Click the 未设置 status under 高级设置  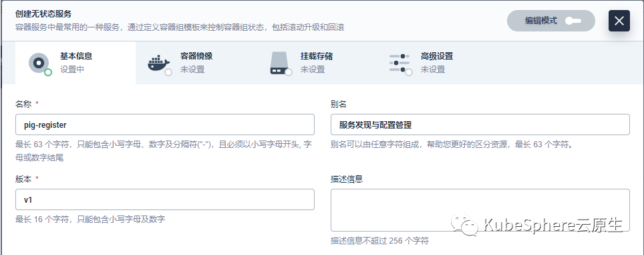click(x=432, y=70)
